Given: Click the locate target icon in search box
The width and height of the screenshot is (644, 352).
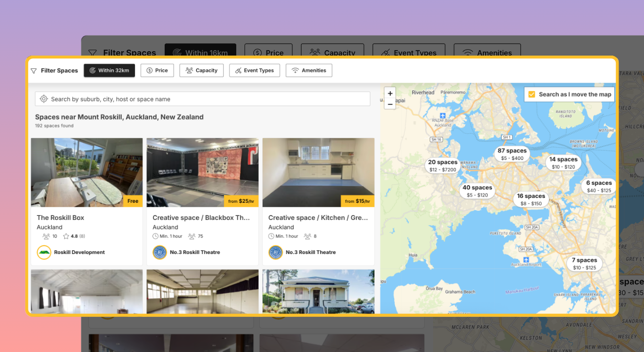Looking at the screenshot, I should coord(44,99).
